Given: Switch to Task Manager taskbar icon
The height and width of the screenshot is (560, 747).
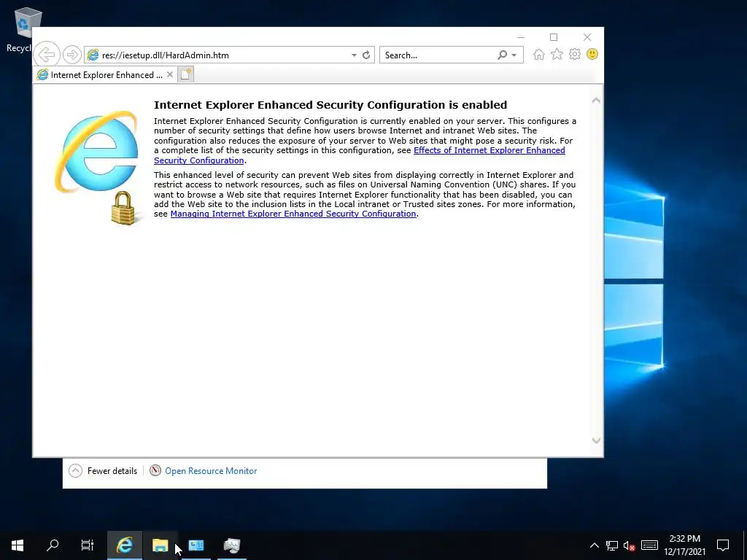Looking at the screenshot, I should point(232,545).
